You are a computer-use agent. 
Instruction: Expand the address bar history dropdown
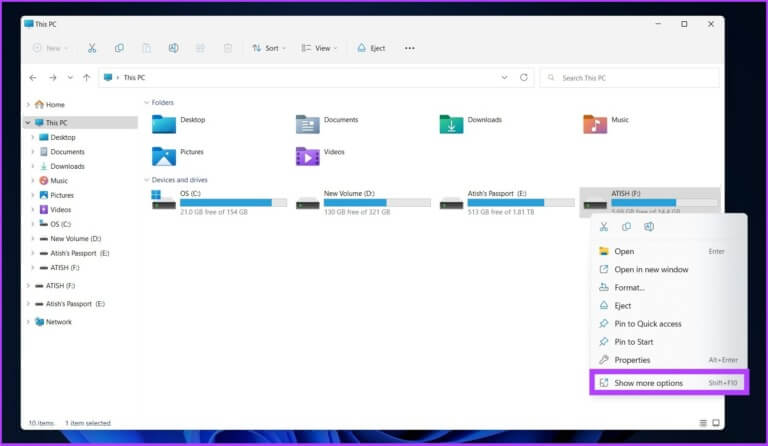coord(504,77)
